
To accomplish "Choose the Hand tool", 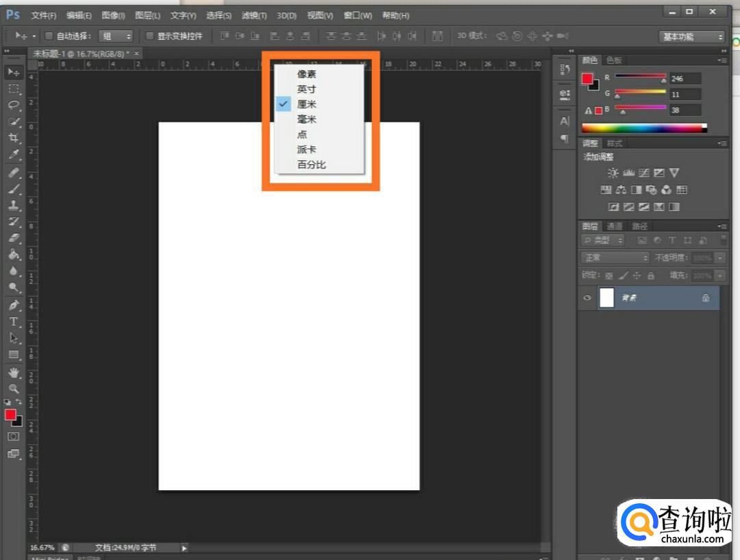I will pos(13,372).
